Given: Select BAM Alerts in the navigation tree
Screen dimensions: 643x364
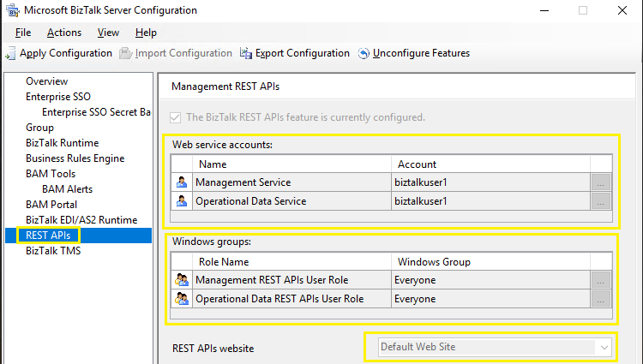Looking at the screenshot, I should (x=67, y=189).
